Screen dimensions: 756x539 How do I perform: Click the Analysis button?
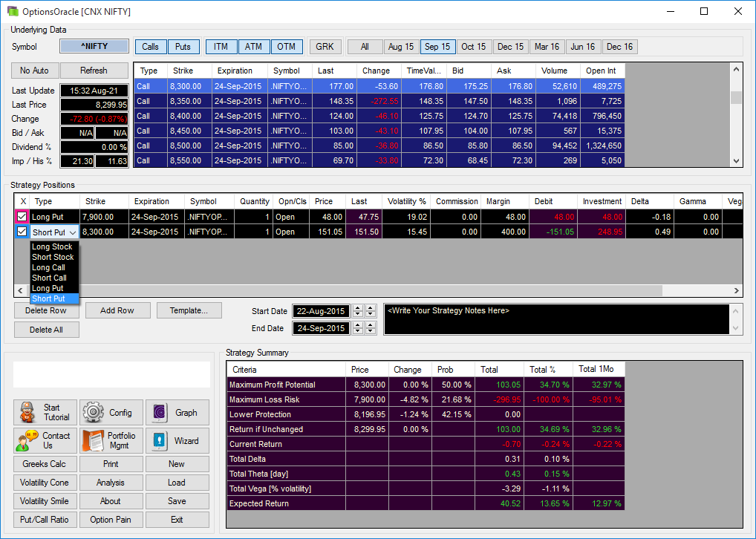click(111, 483)
